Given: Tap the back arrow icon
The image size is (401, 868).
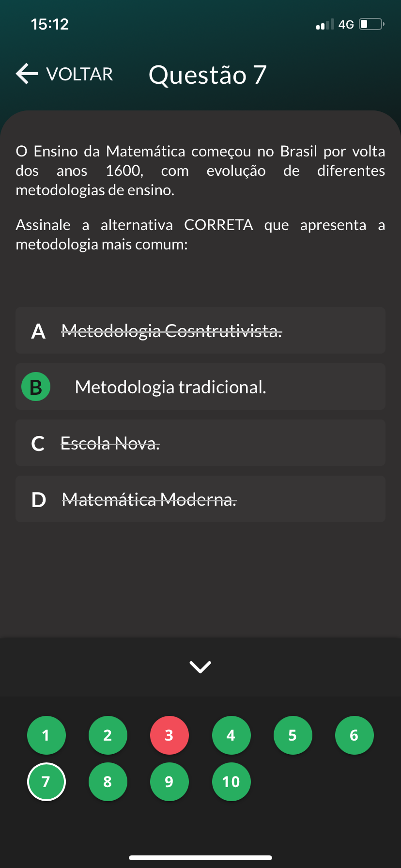Looking at the screenshot, I should pos(27,74).
